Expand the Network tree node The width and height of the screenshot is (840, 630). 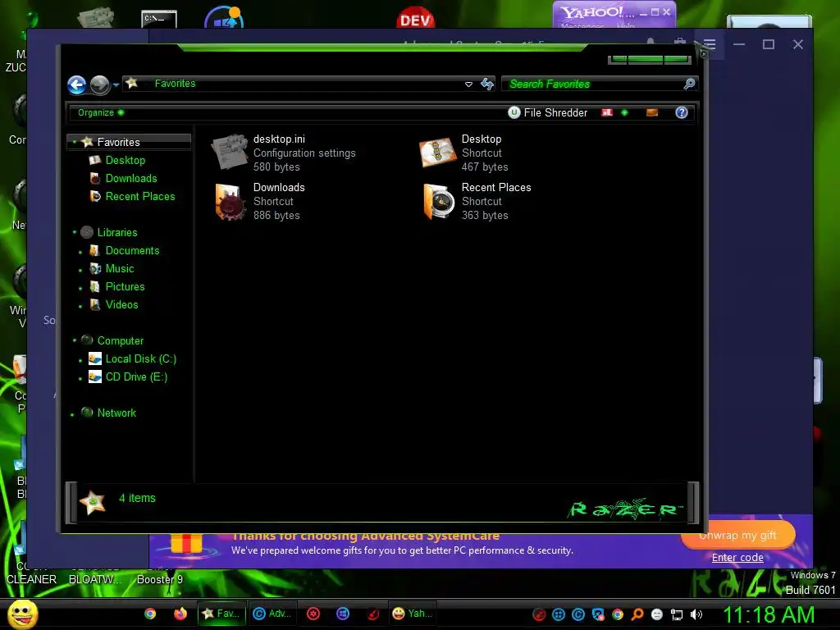click(x=72, y=414)
